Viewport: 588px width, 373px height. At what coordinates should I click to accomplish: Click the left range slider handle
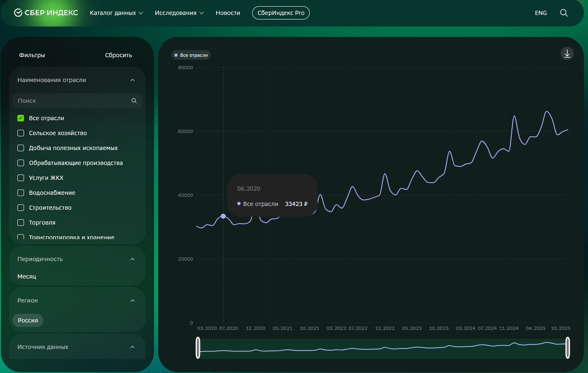tap(198, 348)
